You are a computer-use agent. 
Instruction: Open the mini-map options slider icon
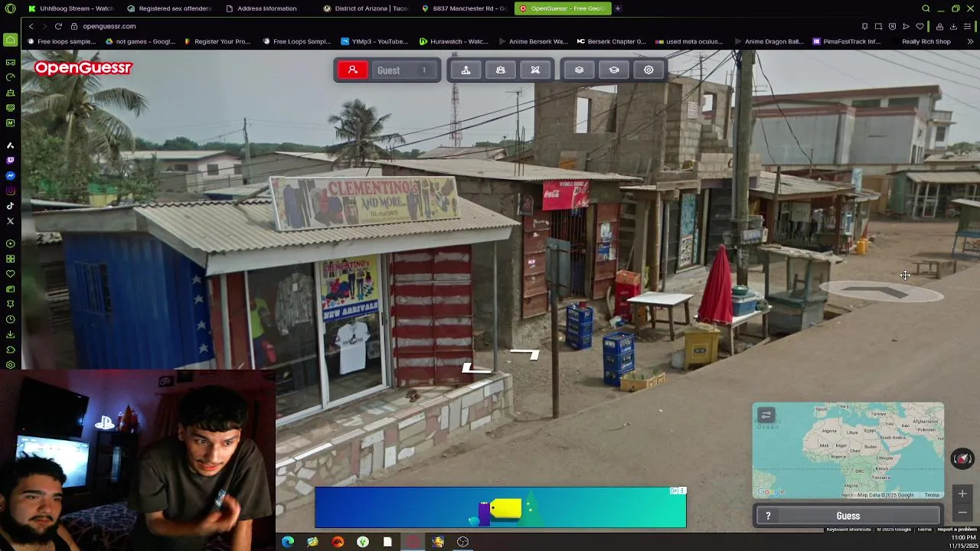click(766, 415)
